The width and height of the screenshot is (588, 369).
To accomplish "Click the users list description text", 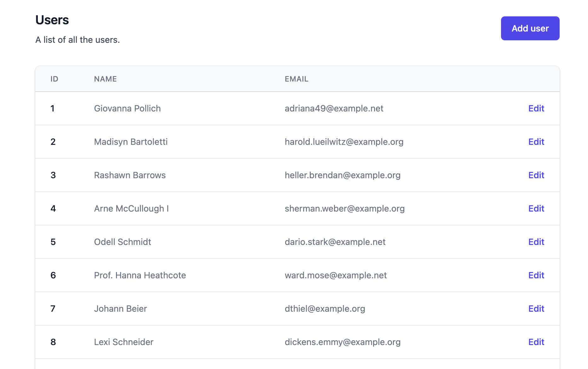I will (x=78, y=40).
